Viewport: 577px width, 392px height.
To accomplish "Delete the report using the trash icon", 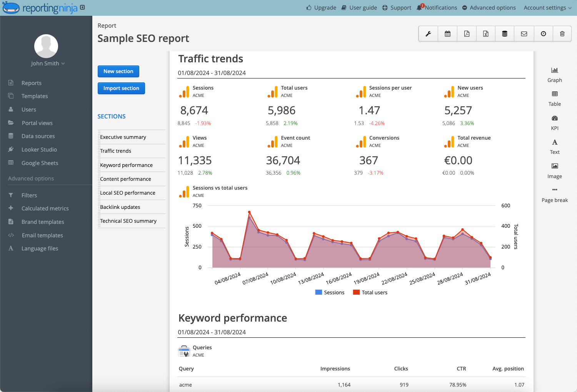I will point(562,33).
